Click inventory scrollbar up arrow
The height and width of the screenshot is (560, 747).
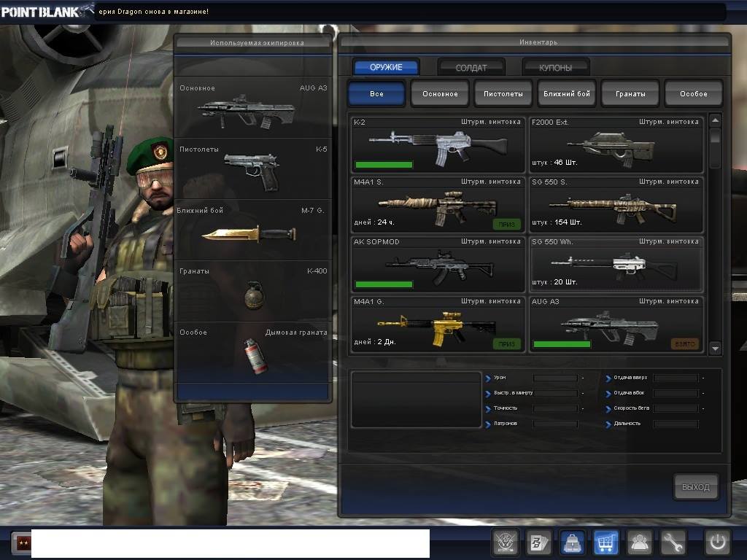coord(715,120)
